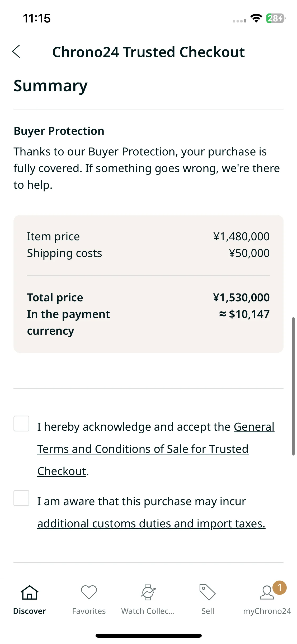Tap the battery indicator in status bar
This screenshot has width=297, height=644.
click(276, 18)
